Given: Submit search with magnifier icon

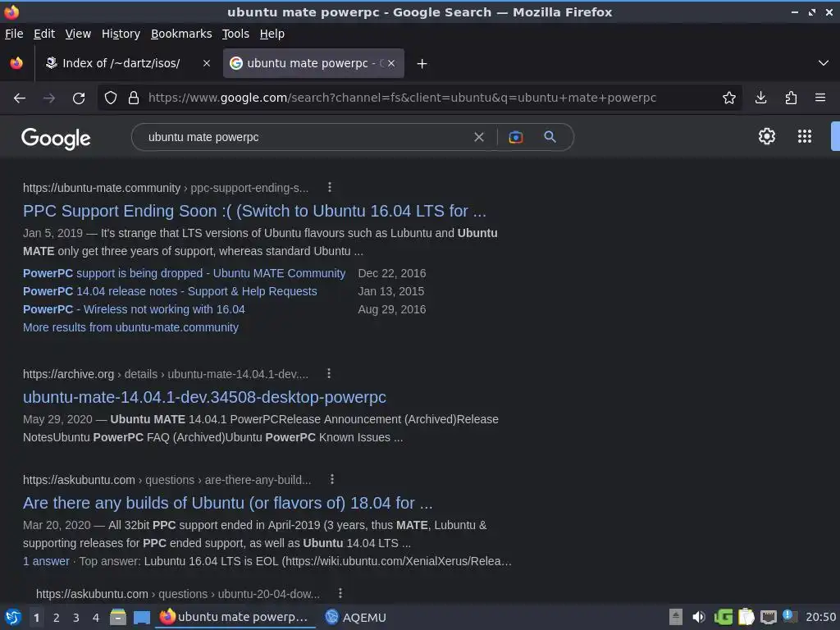Looking at the screenshot, I should pos(550,137).
